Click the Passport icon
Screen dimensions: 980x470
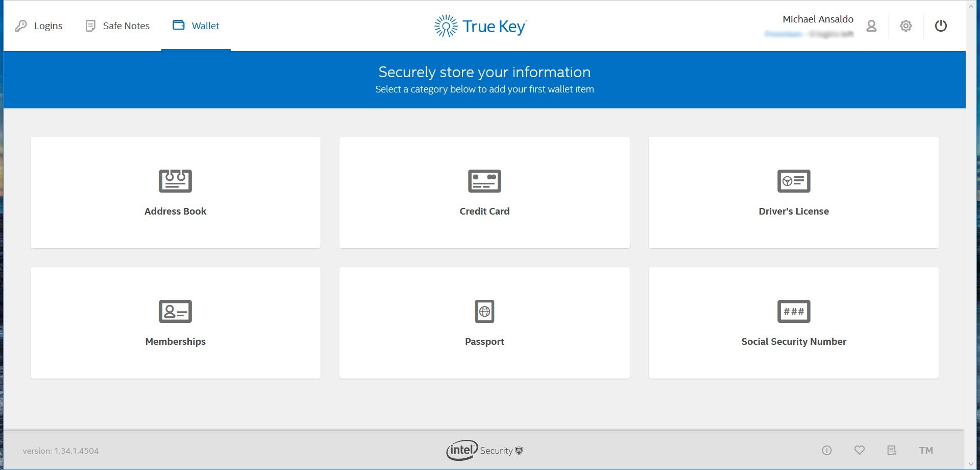[484, 311]
